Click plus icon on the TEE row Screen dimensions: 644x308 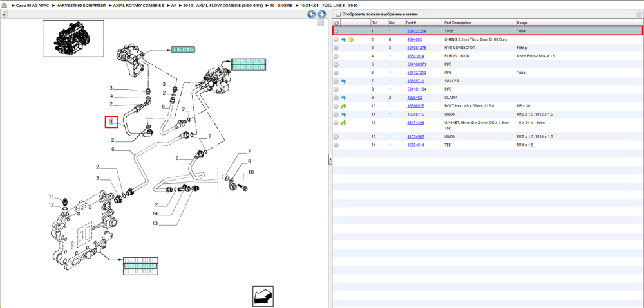coord(336,145)
